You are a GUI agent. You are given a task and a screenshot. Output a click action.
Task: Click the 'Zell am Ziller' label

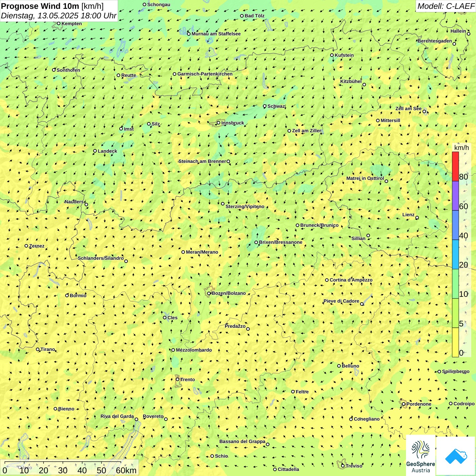pyautogui.click(x=306, y=131)
